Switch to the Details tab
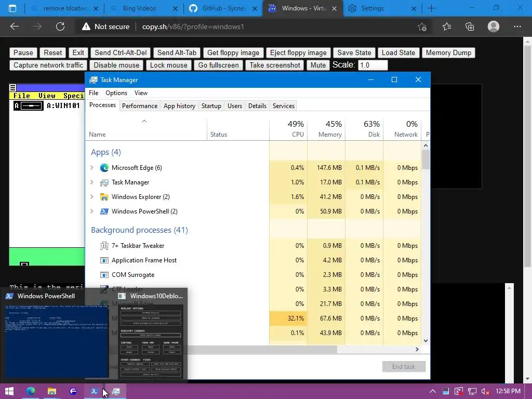Screen dimensions: 532x399 (258, 106)
